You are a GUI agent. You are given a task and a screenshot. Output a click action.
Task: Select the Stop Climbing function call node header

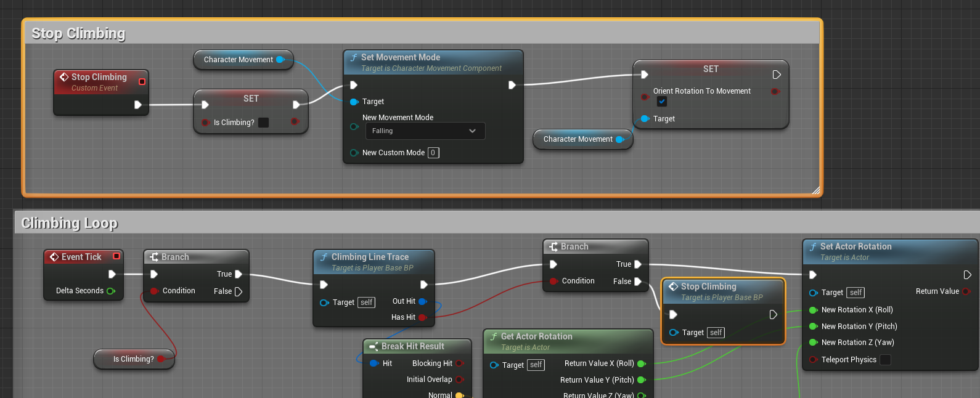(723, 291)
